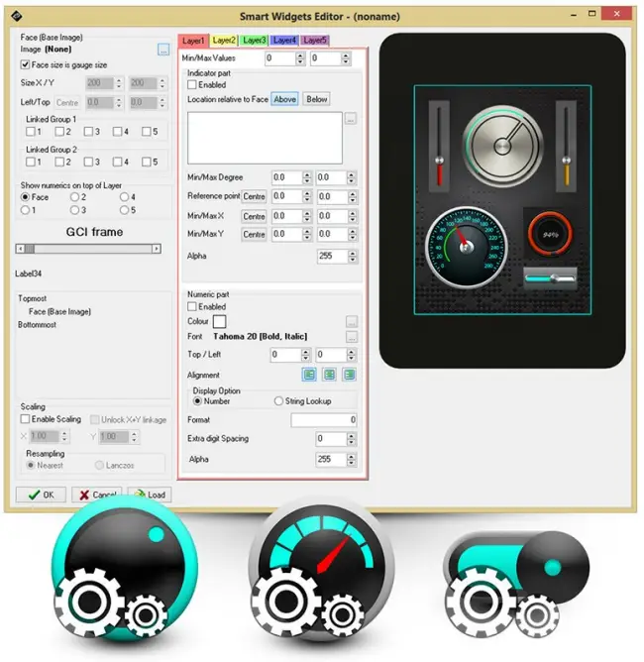Click Min Value stepper arrows

tap(300, 58)
